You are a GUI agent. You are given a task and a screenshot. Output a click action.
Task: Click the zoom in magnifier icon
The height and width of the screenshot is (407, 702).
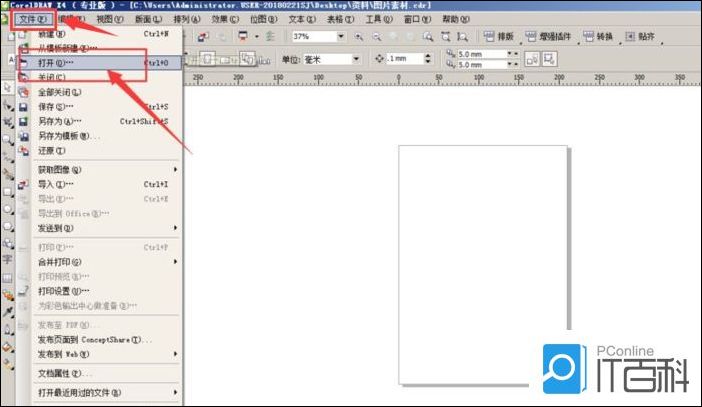coord(359,37)
